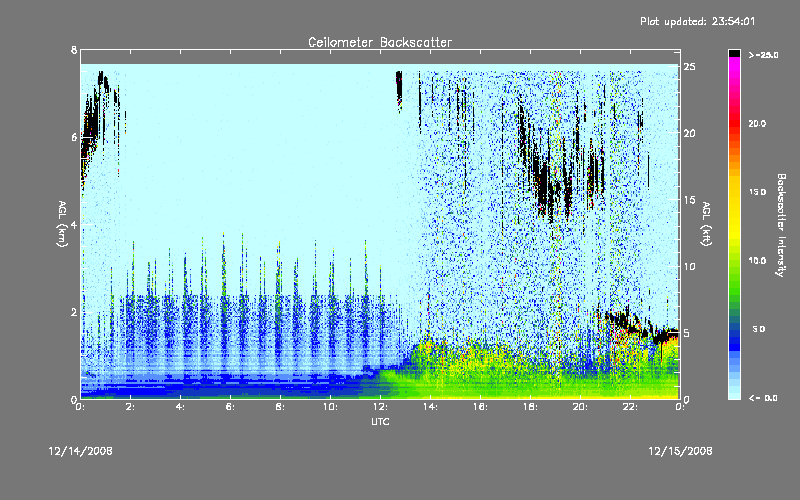
Task: Click the '22:' hour tick on x-axis
Action: [x=631, y=407]
